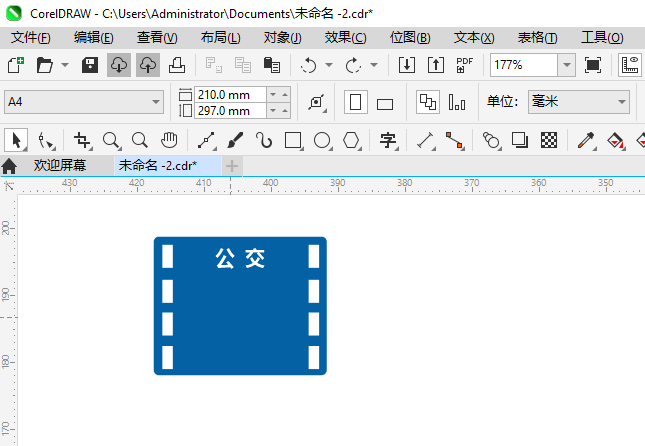The width and height of the screenshot is (645, 446).
Task: Click the Paste clipboard icon
Action: click(x=271, y=65)
